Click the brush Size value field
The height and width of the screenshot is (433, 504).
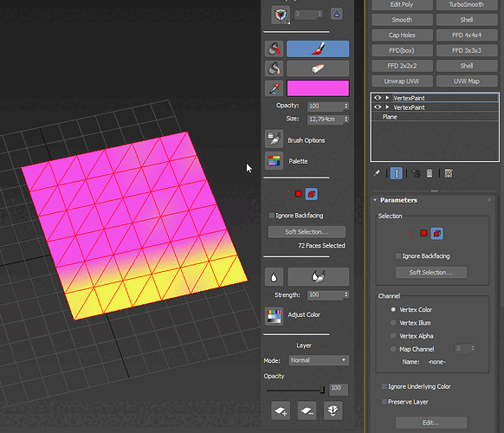point(326,119)
